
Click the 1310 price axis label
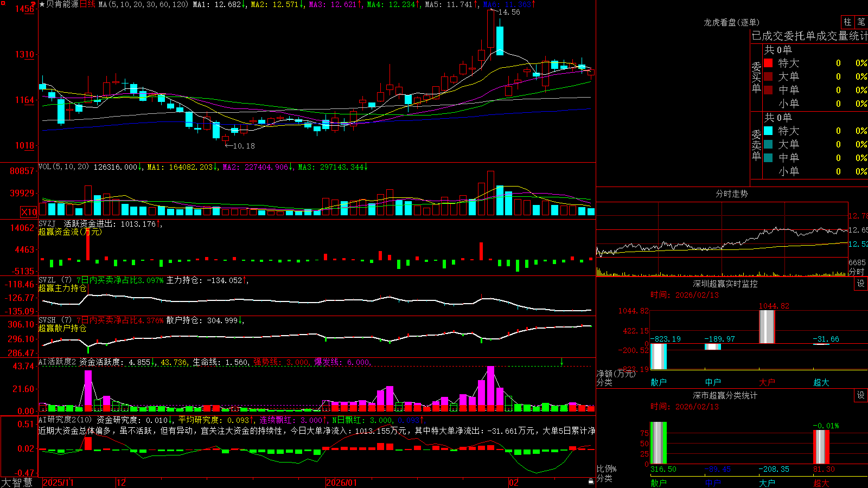pyautogui.click(x=24, y=54)
